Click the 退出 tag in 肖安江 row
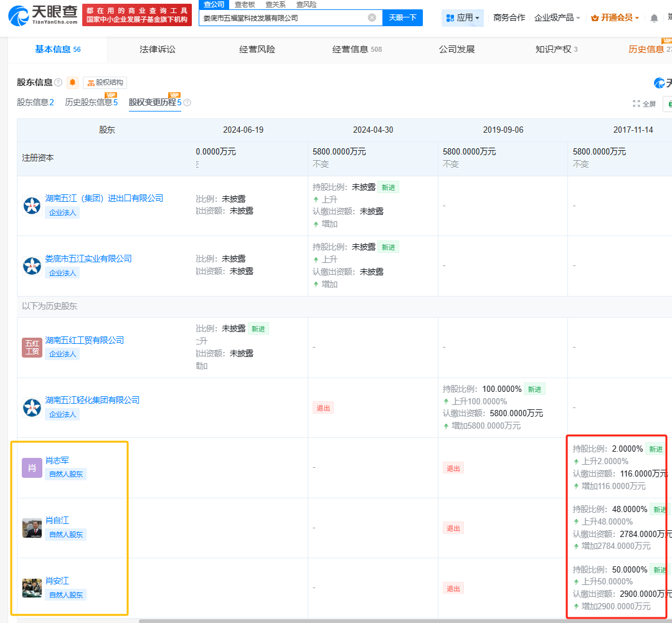Viewport: 672px width, 623px height. pos(453,589)
